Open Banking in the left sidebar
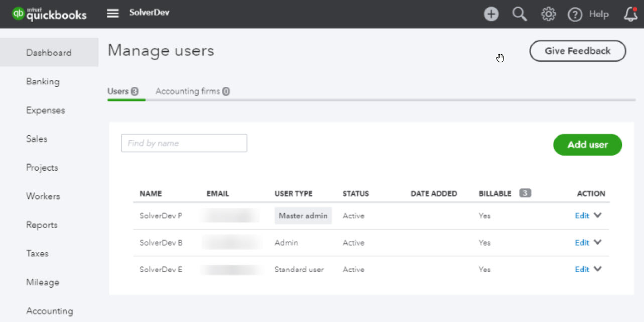Viewport: 644px width, 322px height. (43, 81)
